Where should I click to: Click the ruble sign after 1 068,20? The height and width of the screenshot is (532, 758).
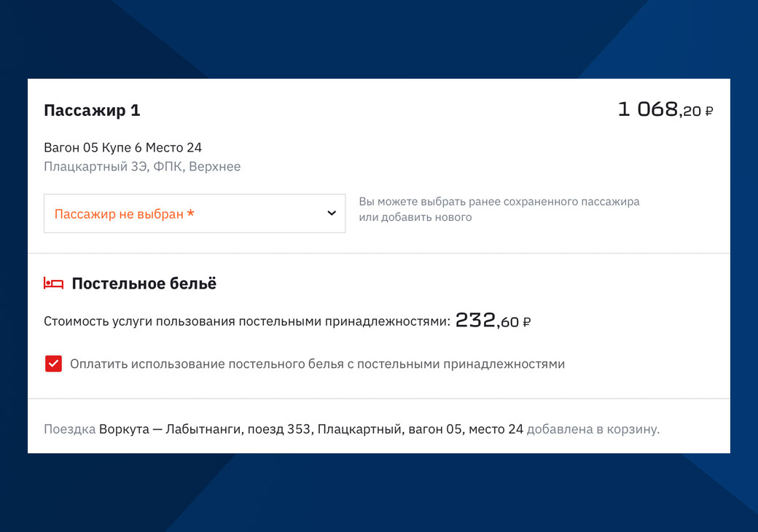[708, 112]
